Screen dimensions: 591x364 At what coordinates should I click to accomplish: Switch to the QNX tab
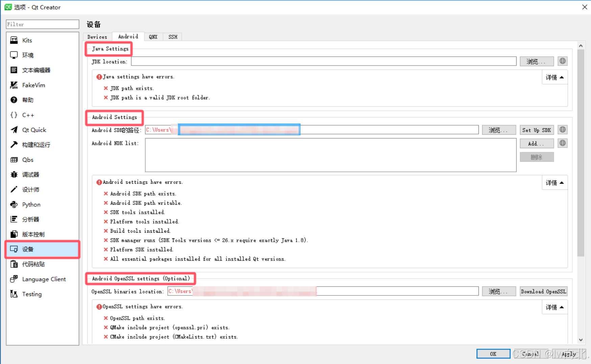click(x=153, y=37)
